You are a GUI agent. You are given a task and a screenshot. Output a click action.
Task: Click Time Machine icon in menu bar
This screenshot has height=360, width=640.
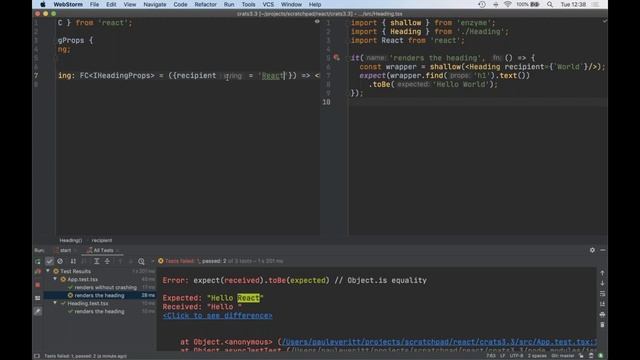pos(482,4)
